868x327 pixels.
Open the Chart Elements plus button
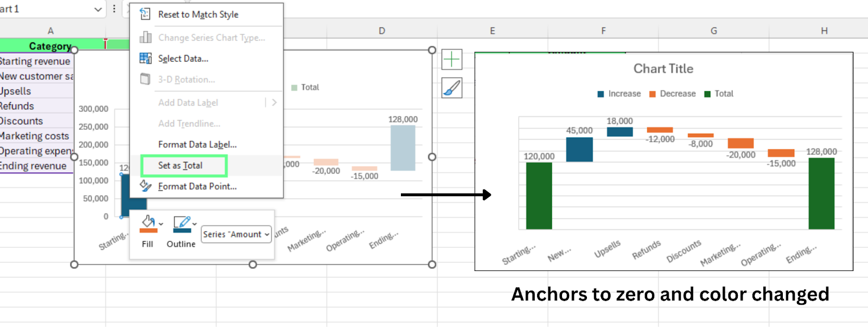452,59
